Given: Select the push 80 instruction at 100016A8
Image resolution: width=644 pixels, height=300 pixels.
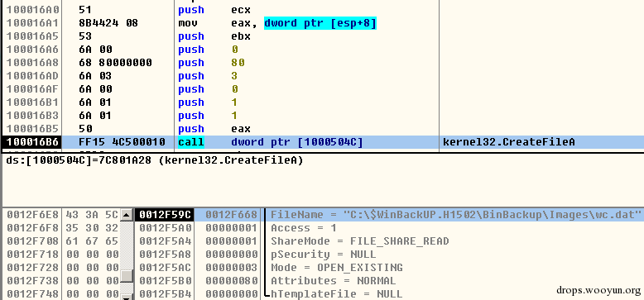Looking at the screenshot, I should pyautogui.click(x=323, y=63).
